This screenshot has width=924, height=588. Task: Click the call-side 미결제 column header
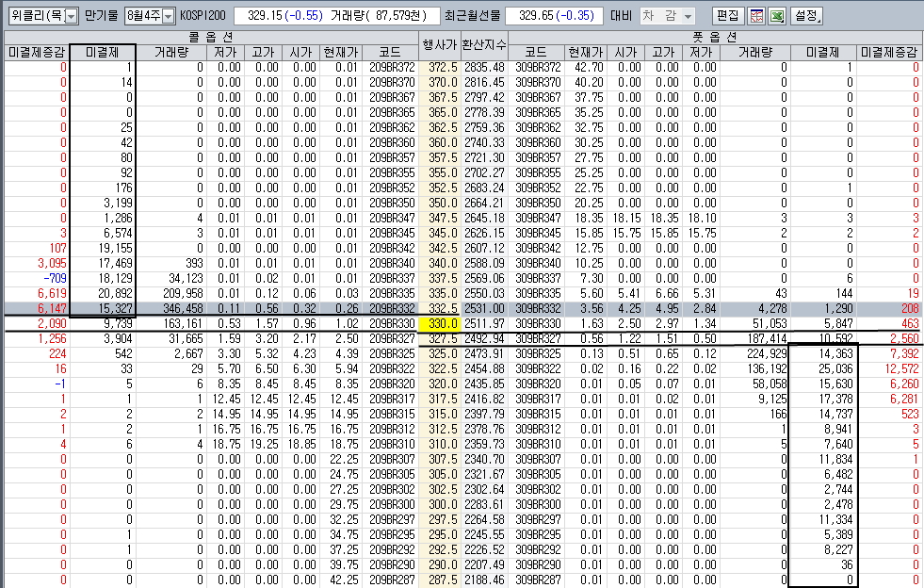click(x=103, y=52)
